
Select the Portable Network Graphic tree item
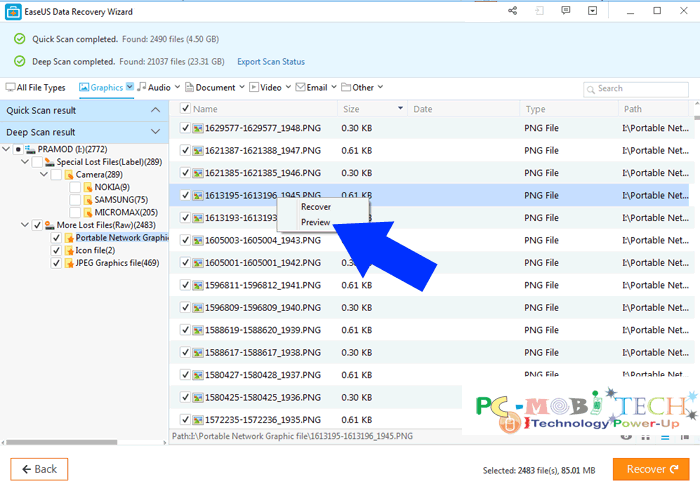pyautogui.click(x=121, y=238)
